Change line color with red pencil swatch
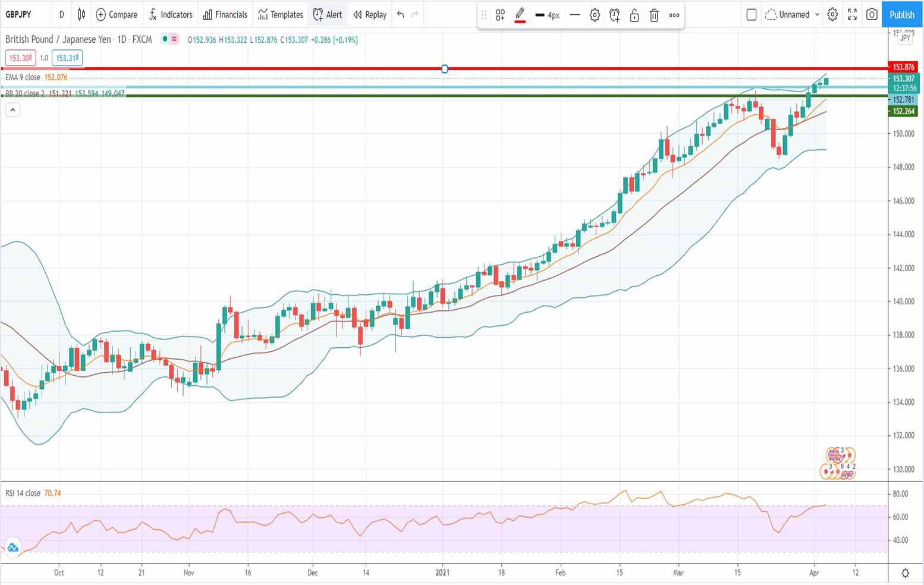This screenshot has width=924, height=585. coord(520,15)
